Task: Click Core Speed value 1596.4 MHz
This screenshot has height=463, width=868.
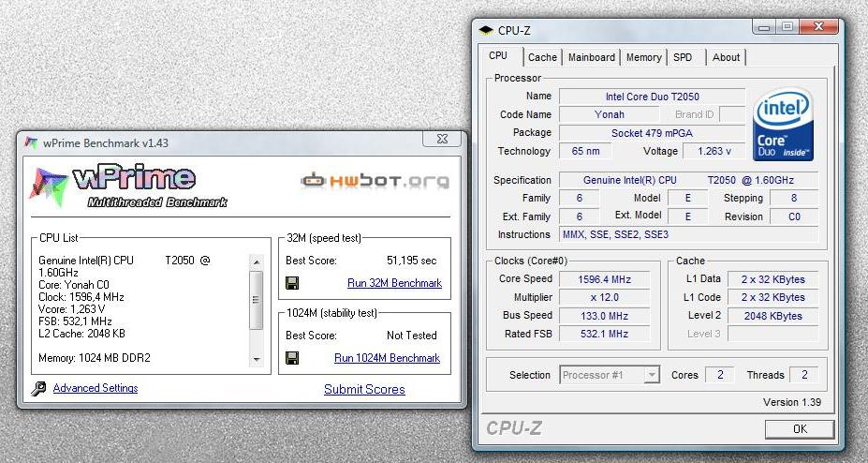Action: [604, 279]
